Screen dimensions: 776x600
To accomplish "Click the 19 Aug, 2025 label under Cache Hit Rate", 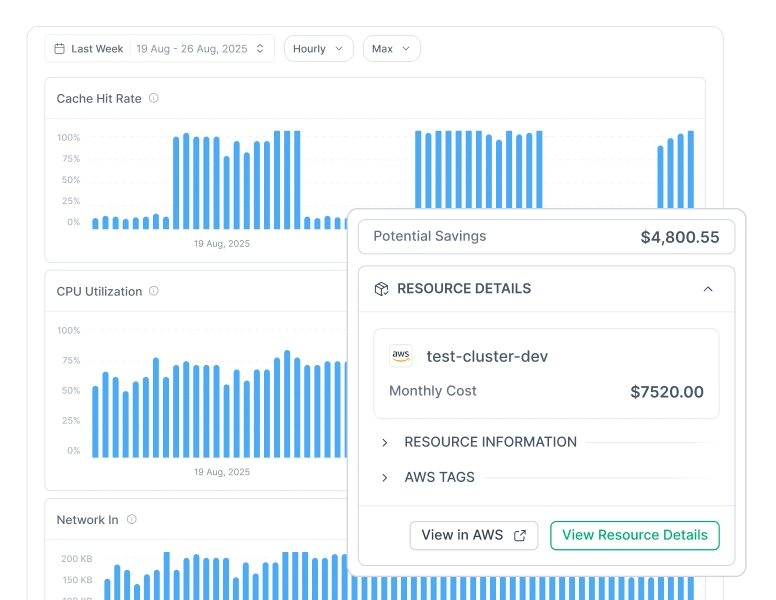I will 222,244.
